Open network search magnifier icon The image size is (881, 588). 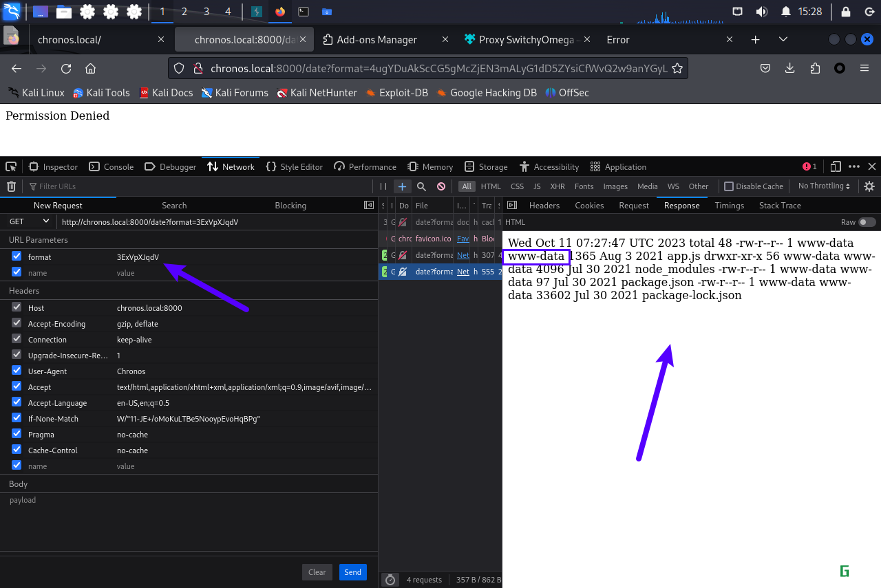click(422, 186)
